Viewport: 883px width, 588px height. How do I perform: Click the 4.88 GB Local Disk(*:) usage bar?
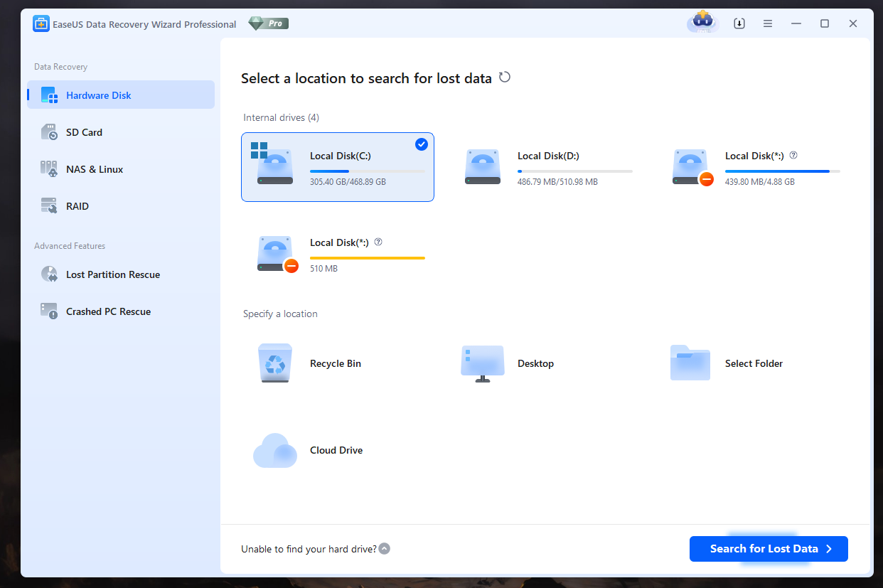point(783,171)
